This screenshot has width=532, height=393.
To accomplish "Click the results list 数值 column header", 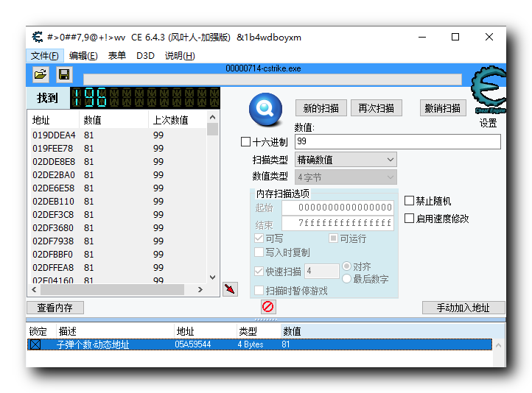I will (x=114, y=120).
